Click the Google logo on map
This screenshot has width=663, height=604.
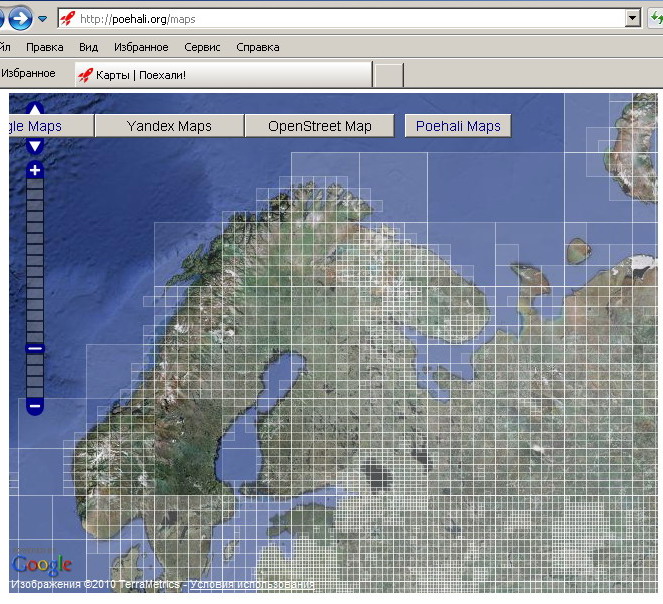(41, 565)
